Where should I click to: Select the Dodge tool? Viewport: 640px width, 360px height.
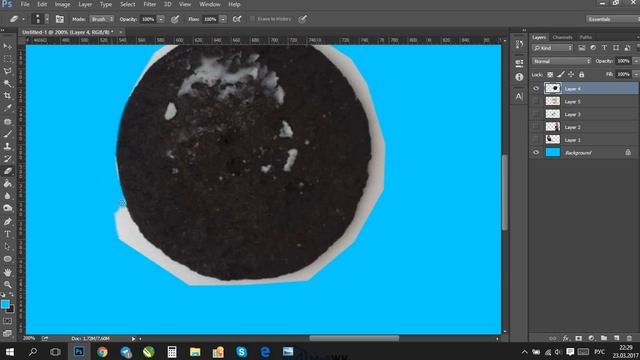pyautogui.click(x=7, y=208)
